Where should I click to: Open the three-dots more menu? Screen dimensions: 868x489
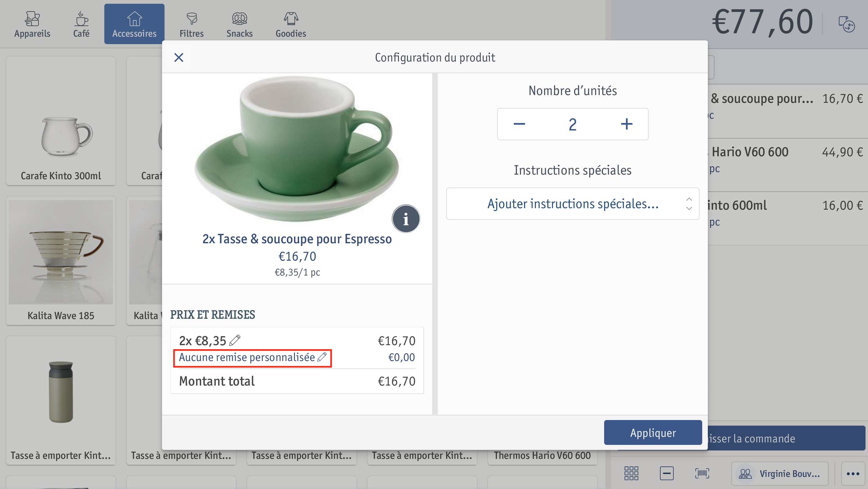tap(853, 473)
